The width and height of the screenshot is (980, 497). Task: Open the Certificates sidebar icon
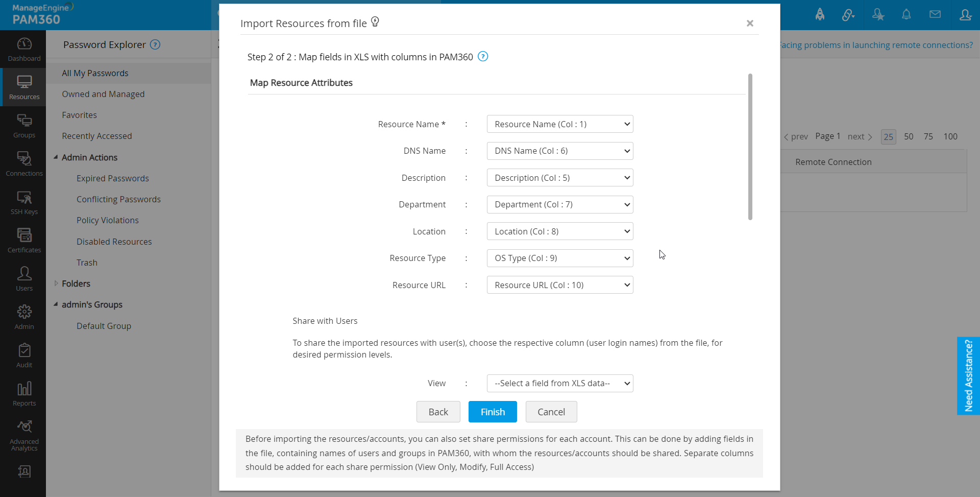(x=24, y=241)
